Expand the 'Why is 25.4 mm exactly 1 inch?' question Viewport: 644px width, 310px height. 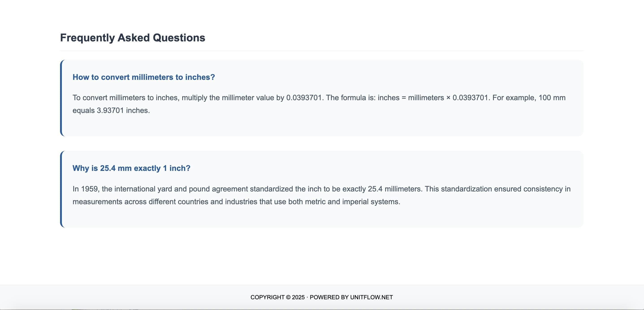click(131, 168)
